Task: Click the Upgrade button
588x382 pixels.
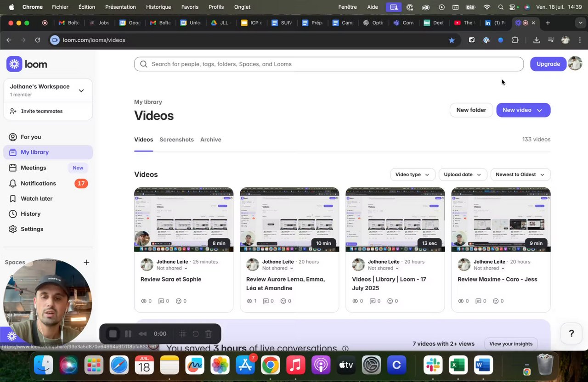Action: [x=548, y=64]
